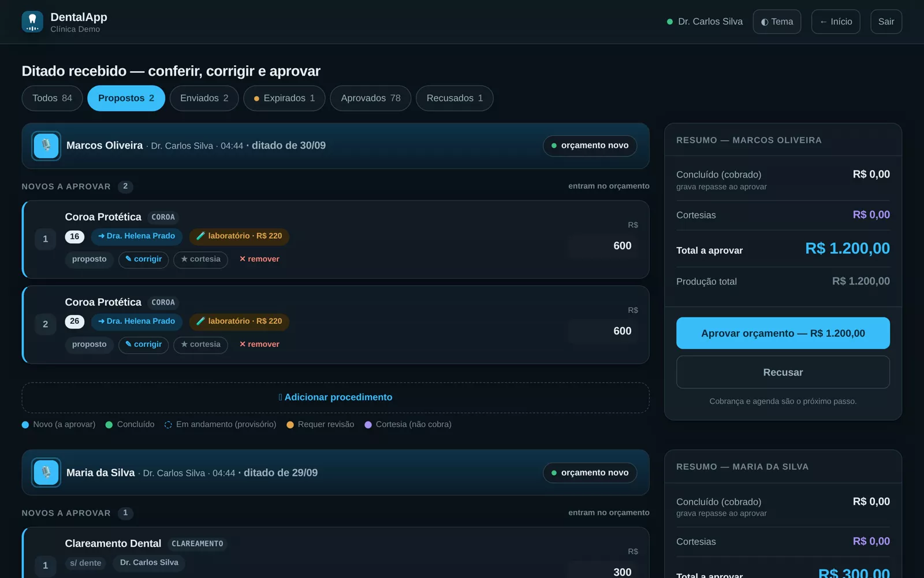Click the purple Cortesia legend dot
Image resolution: width=924 pixels, height=578 pixels.
368,425
